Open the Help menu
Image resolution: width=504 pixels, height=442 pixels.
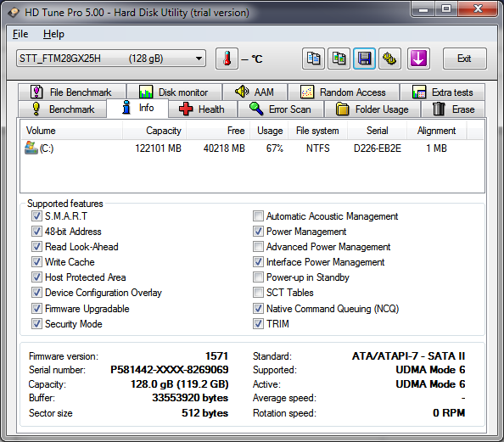pyautogui.click(x=53, y=34)
